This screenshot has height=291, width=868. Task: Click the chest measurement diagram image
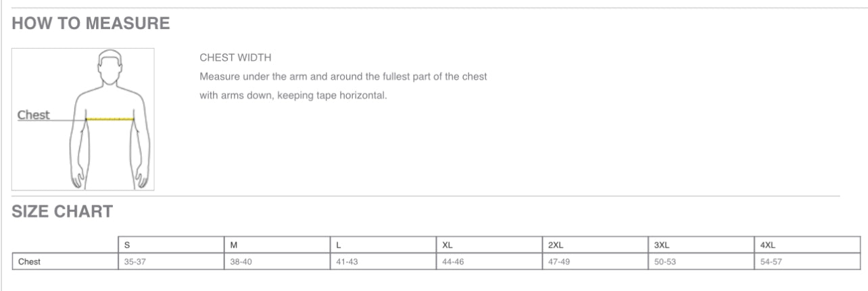[83, 120]
